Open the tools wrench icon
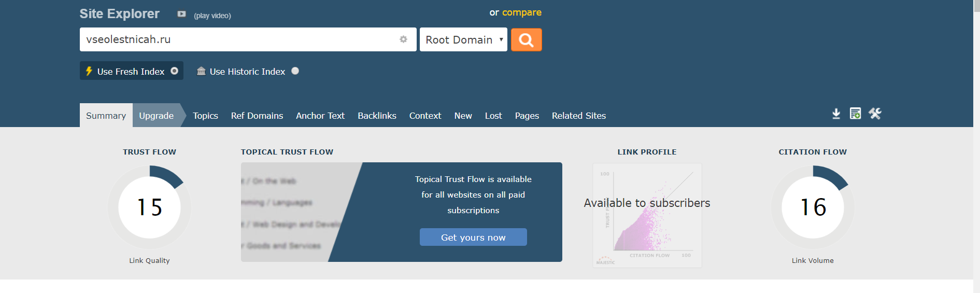This screenshot has width=980, height=293. 875,114
